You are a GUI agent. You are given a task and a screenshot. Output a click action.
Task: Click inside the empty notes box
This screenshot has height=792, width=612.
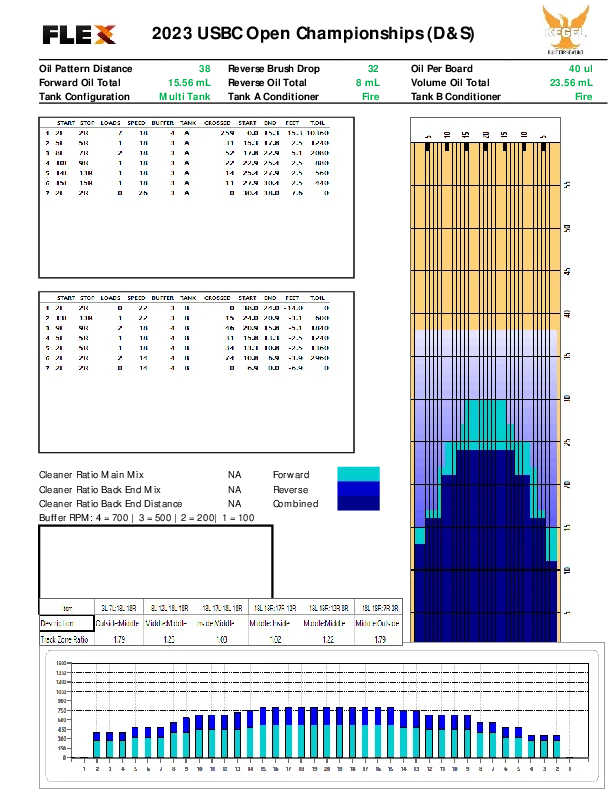point(156,562)
